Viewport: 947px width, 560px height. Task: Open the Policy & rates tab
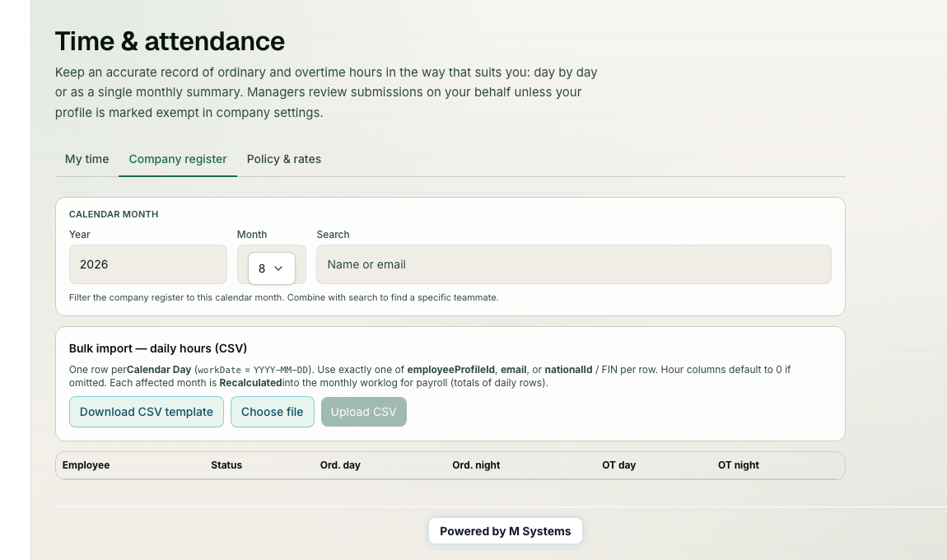284,159
